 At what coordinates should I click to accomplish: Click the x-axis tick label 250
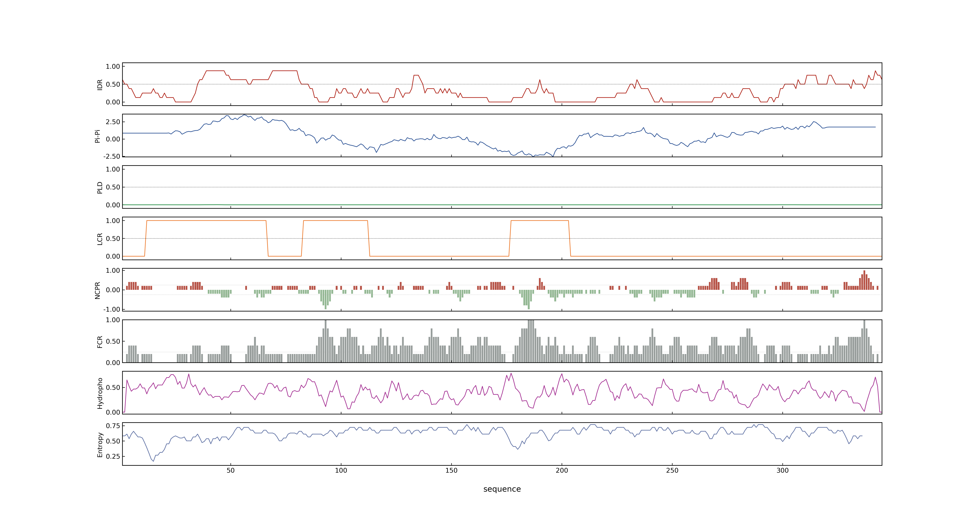click(x=672, y=470)
